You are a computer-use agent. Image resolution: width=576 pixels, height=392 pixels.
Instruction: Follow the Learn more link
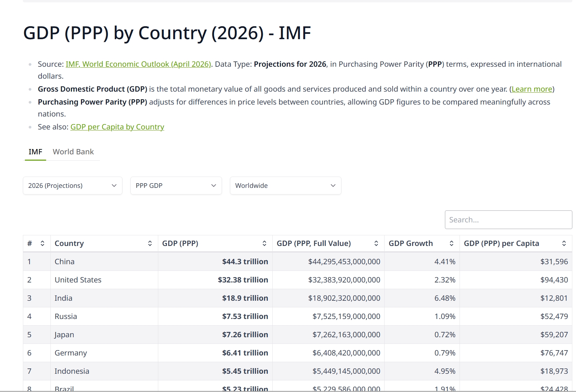click(532, 89)
